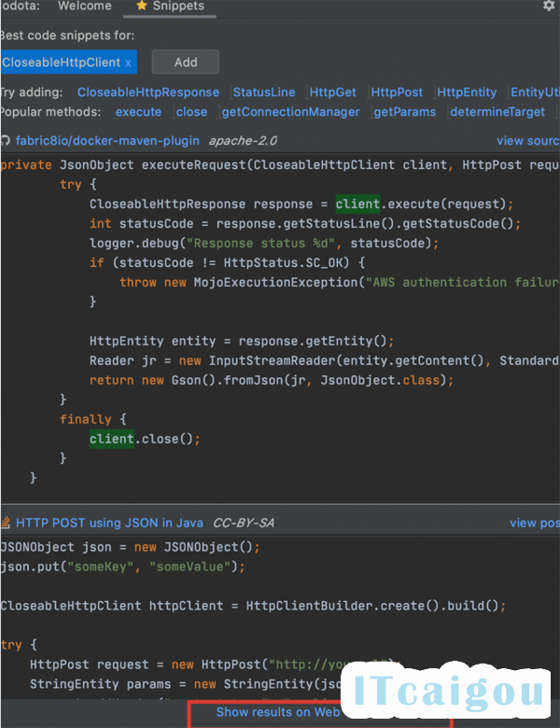Screen dimensions: 560x728
Task: Choose the getConnectionManager method
Action: pyautogui.click(x=290, y=112)
